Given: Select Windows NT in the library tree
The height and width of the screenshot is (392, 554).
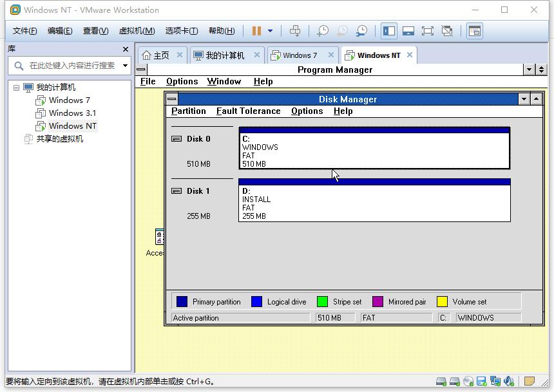Looking at the screenshot, I should (x=72, y=126).
